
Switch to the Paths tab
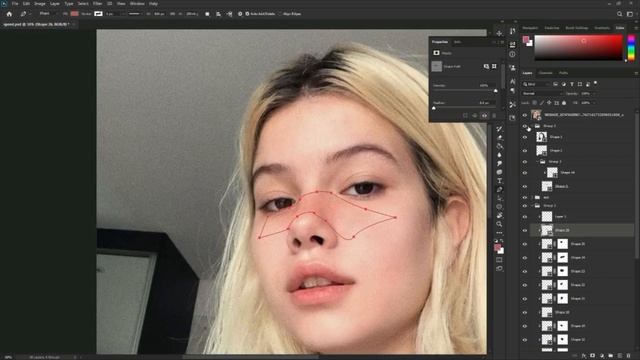tap(564, 73)
